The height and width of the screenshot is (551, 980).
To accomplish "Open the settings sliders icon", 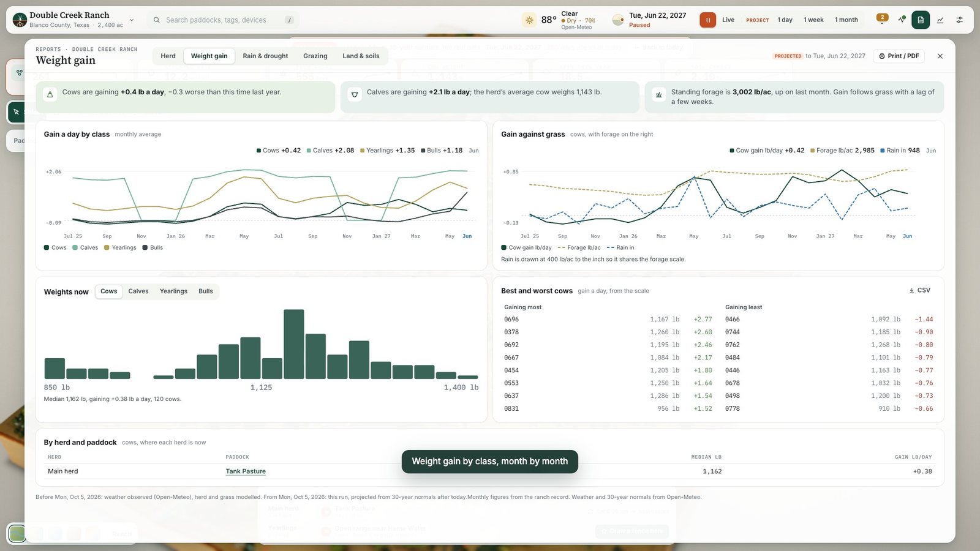I will tap(960, 20).
